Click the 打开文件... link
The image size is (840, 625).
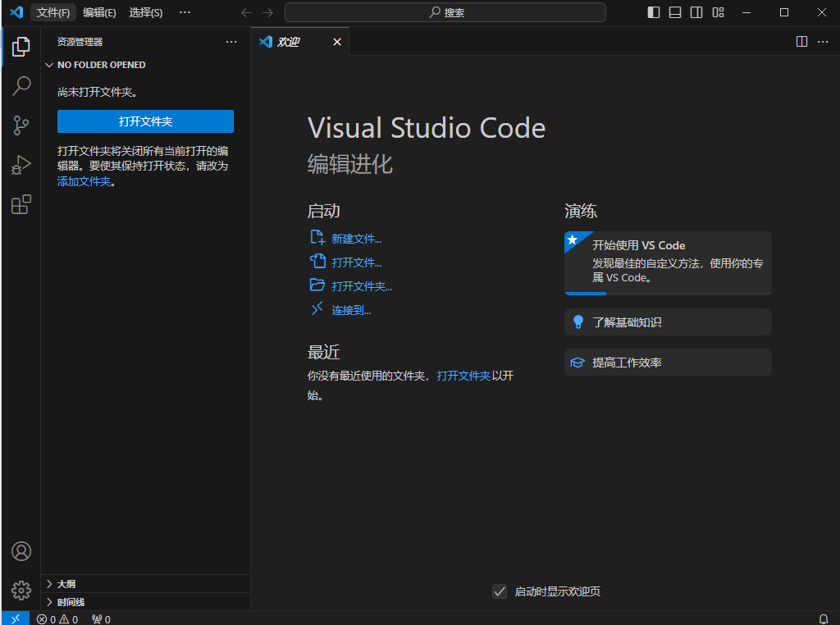356,262
